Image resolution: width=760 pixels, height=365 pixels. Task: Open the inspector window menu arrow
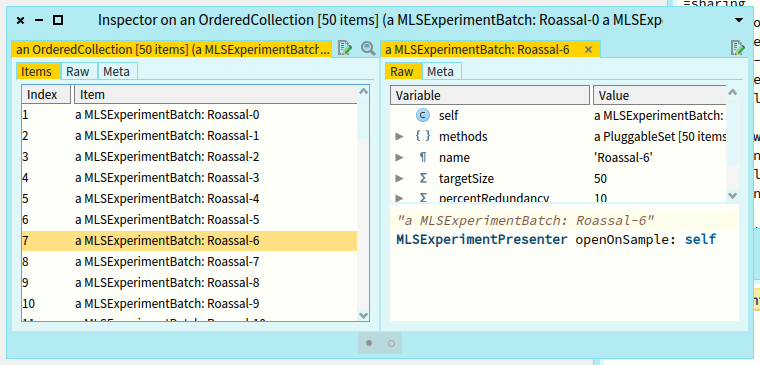(739, 20)
